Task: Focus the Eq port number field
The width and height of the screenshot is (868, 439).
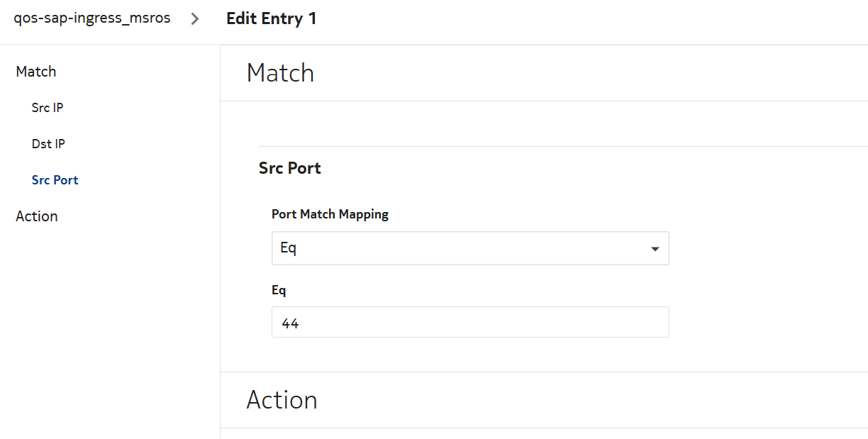Action: 469,323
